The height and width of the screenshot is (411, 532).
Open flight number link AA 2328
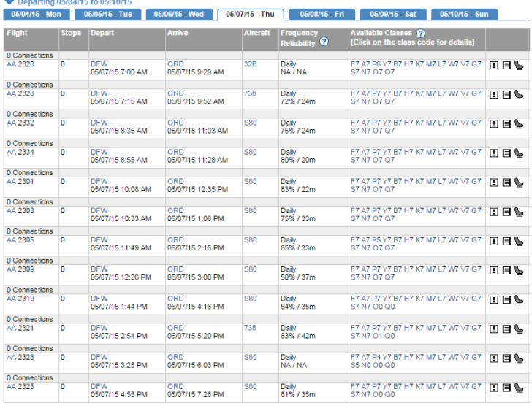click(20, 93)
